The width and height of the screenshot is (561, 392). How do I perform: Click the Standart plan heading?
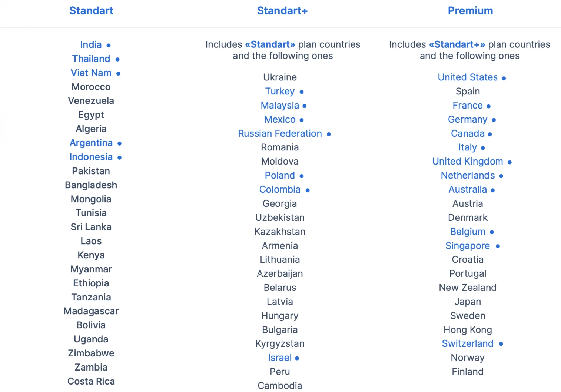(x=91, y=11)
